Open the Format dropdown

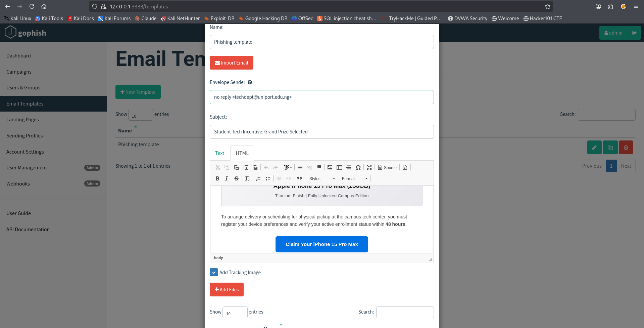click(x=355, y=178)
